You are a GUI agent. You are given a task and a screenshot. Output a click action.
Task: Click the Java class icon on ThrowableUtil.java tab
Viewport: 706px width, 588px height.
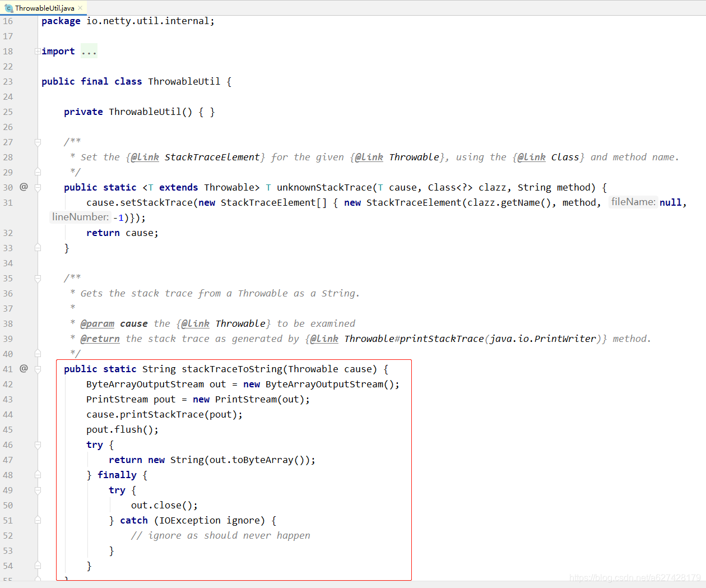[7, 8]
